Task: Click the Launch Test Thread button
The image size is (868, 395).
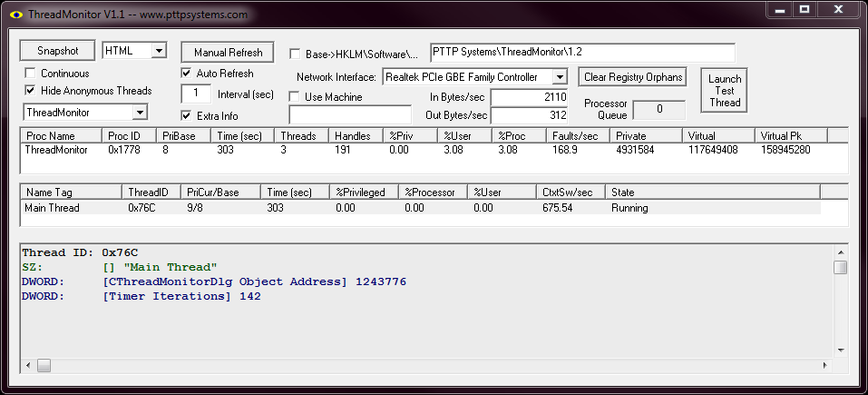Action: click(725, 91)
